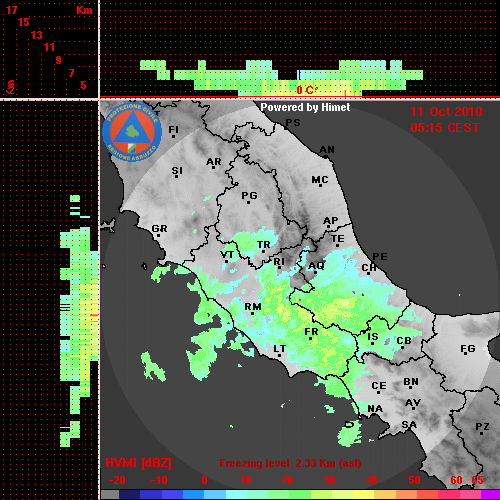Click the 30 value on dBZ scale

click(329, 480)
